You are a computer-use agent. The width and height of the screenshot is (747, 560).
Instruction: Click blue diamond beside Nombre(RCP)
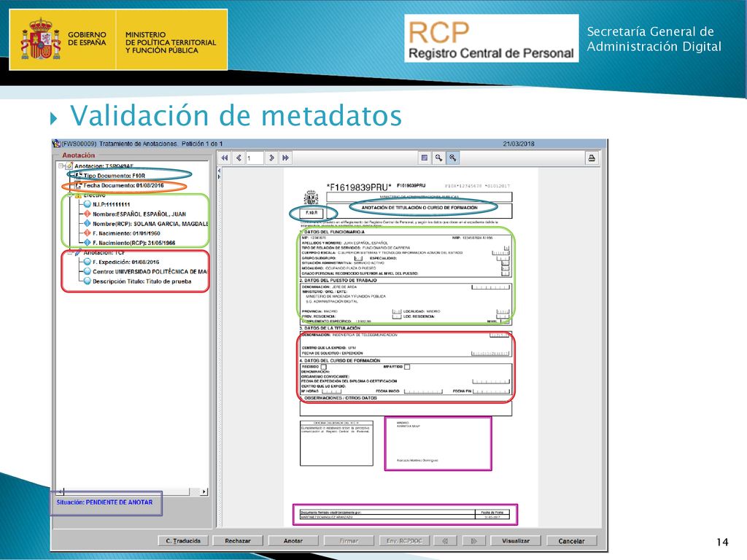click(88, 223)
